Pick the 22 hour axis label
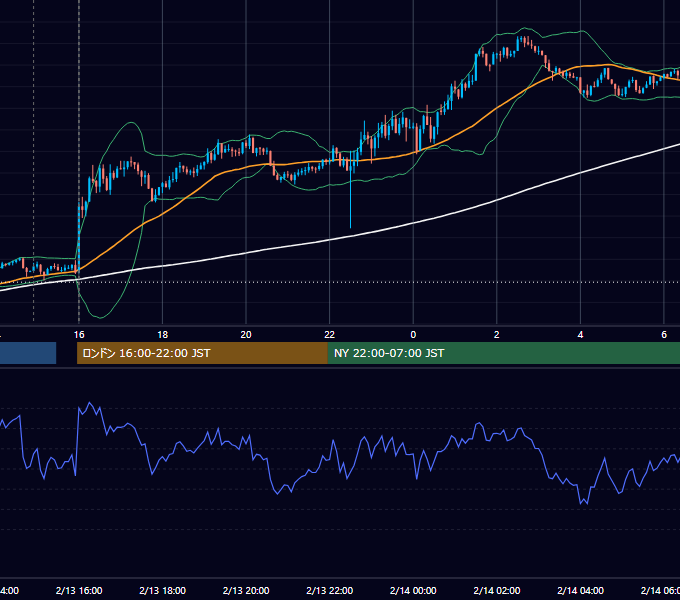The image size is (680, 600). point(330,334)
